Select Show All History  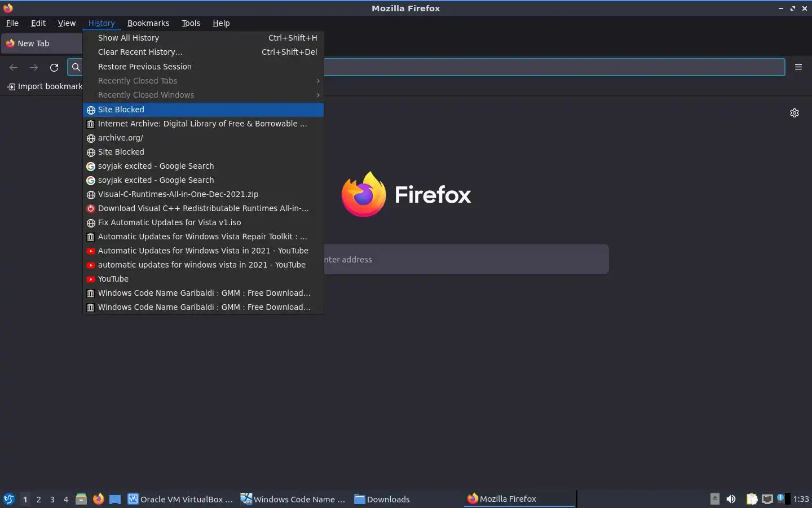point(203,38)
